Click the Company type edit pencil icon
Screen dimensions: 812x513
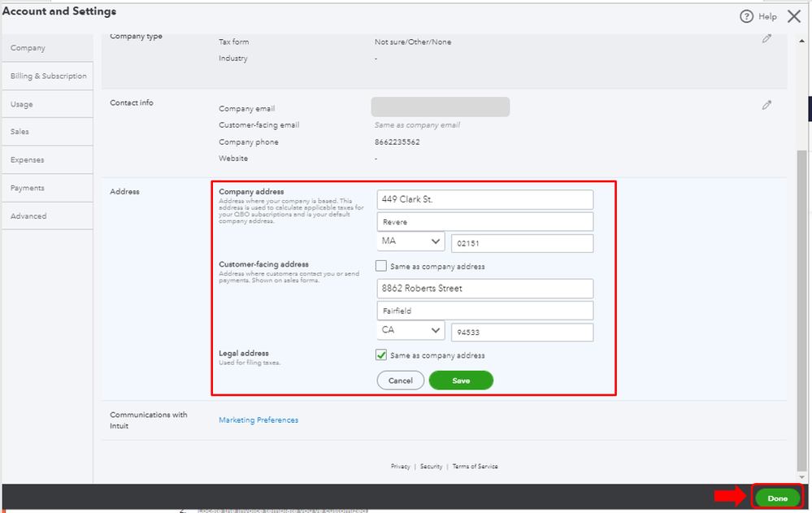tap(766, 39)
